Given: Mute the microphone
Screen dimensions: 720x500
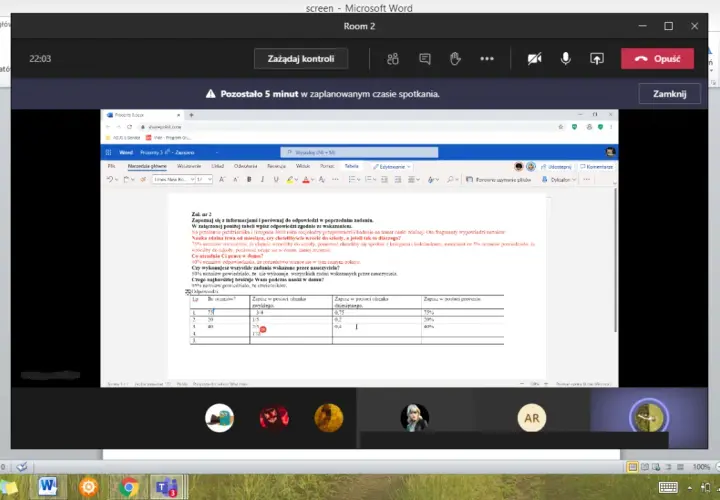Looking at the screenshot, I should [x=566, y=59].
